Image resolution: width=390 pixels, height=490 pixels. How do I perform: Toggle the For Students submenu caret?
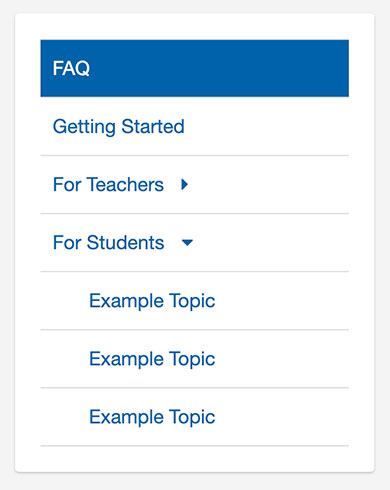pyautogui.click(x=187, y=242)
